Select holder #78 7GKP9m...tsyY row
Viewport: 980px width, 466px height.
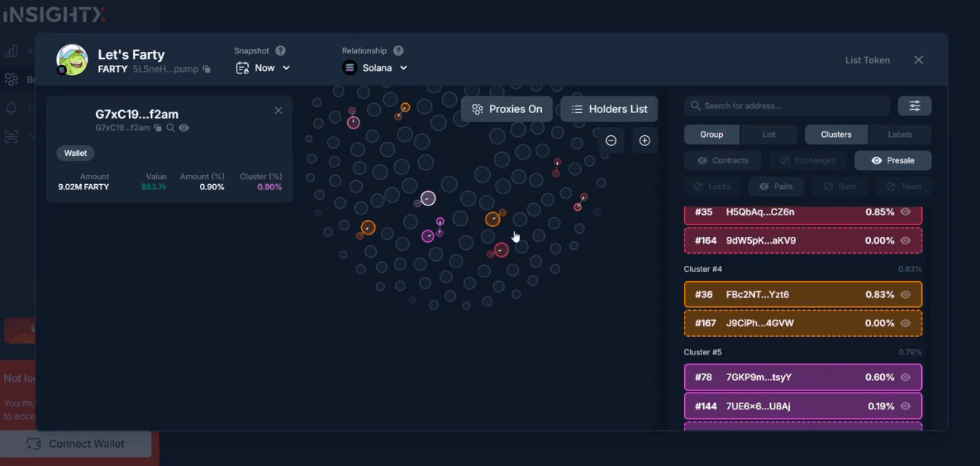(803, 377)
